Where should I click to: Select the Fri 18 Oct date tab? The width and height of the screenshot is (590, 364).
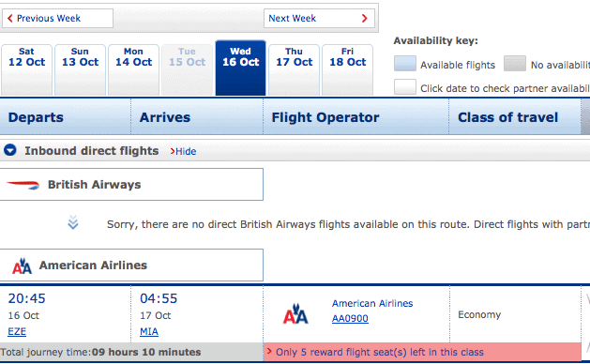tap(347, 69)
